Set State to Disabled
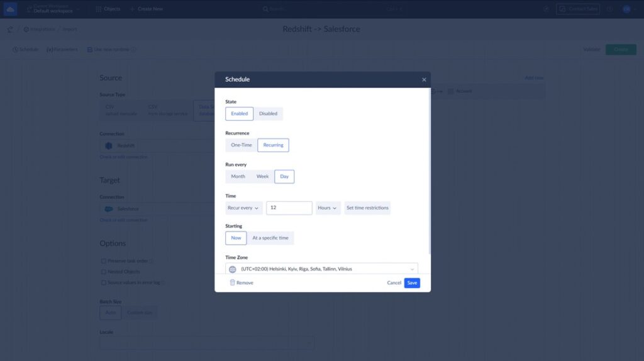644x361 pixels. pos(268,114)
